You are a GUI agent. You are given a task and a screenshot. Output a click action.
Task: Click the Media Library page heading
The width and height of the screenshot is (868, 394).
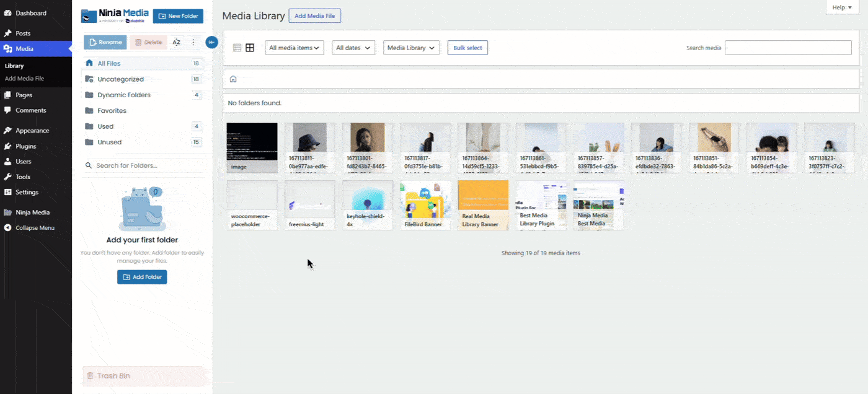254,16
